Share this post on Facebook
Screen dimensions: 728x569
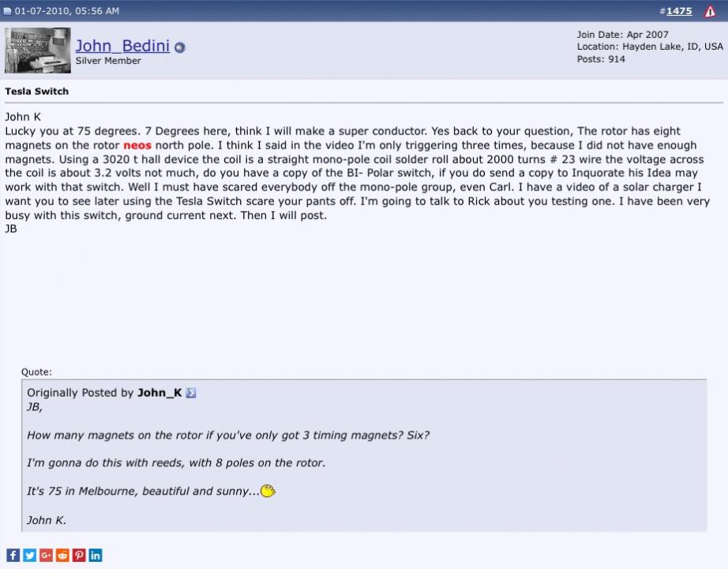[x=13, y=555]
